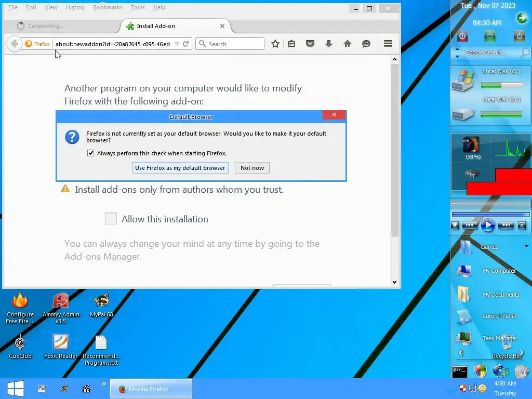
Task: Open the Tools menu
Action: [x=138, y=7]
